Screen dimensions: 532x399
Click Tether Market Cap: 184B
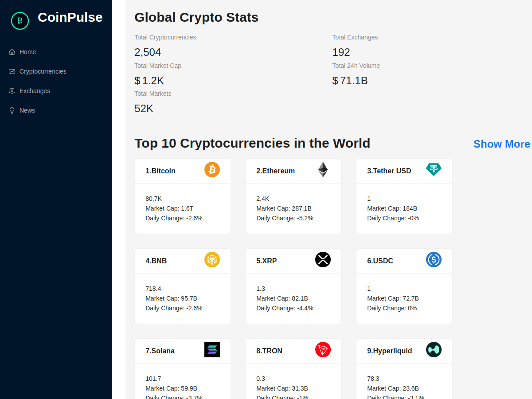(392, 208)
